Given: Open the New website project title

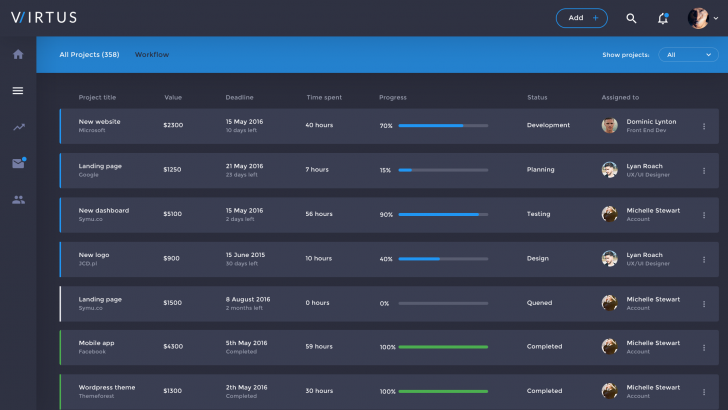Looking at the screenshot, I should [x=99, y=122].
